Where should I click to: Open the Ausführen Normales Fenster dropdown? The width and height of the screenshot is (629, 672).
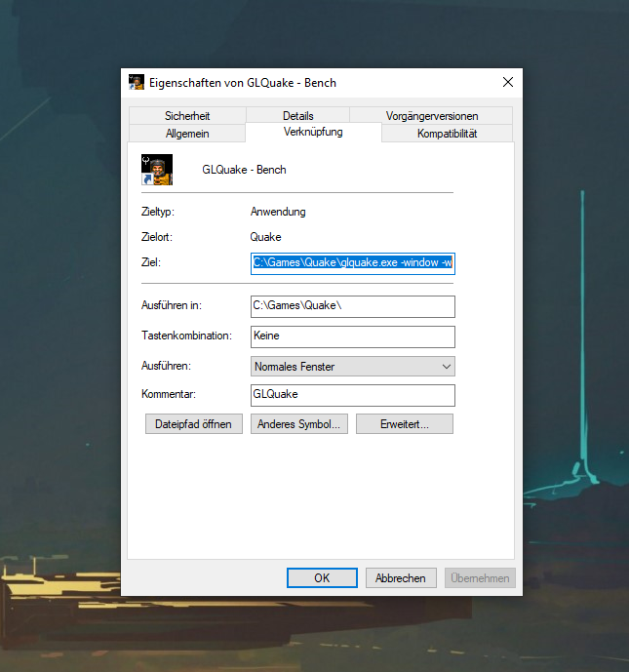(353, 367)
